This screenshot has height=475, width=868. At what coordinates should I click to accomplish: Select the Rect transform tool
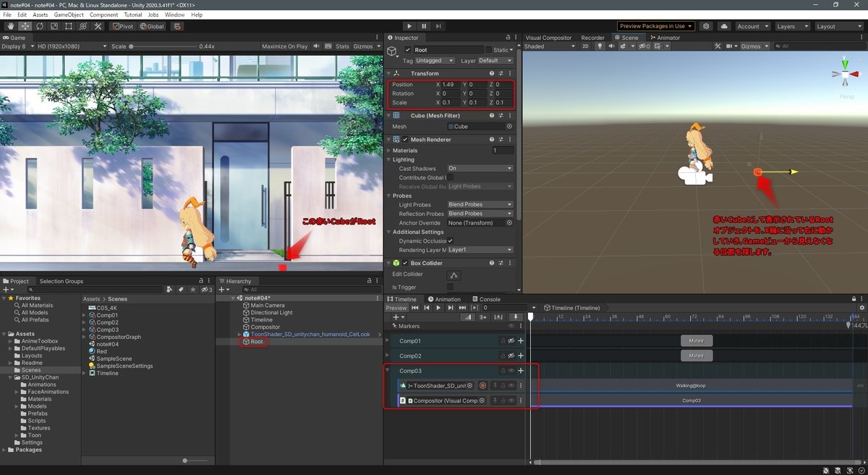click(68, 26)
